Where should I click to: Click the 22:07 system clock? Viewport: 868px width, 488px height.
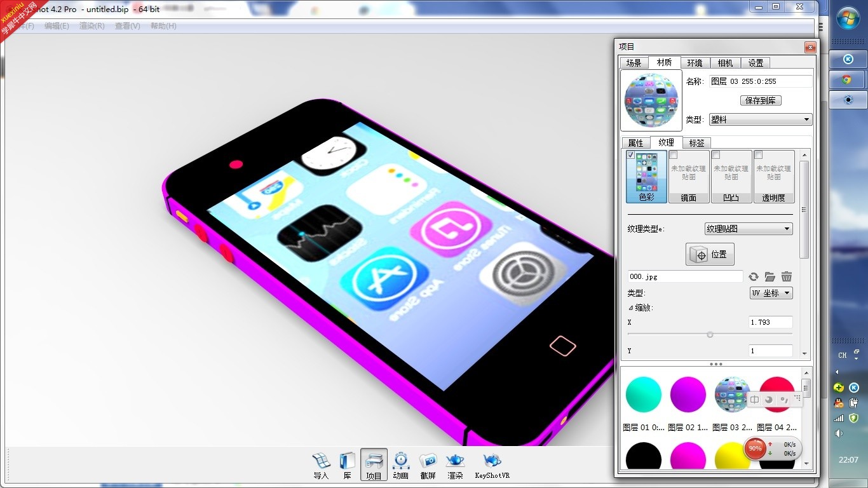pyautogui.click(x=848, y=460)
